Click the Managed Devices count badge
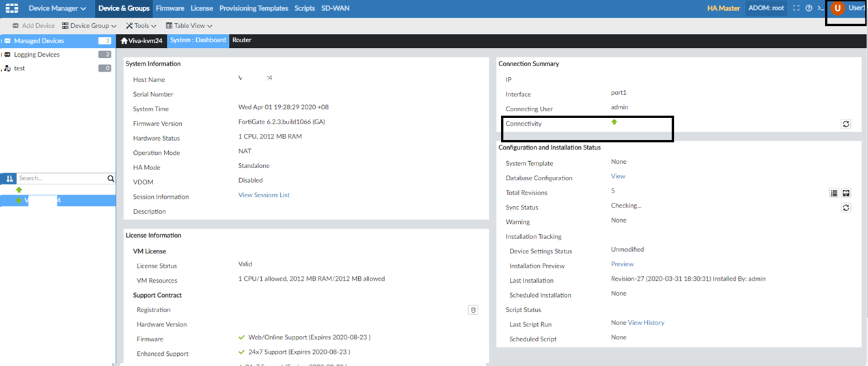Image resolution: width=868 pixels, height=366 pixels. point(105,41)
